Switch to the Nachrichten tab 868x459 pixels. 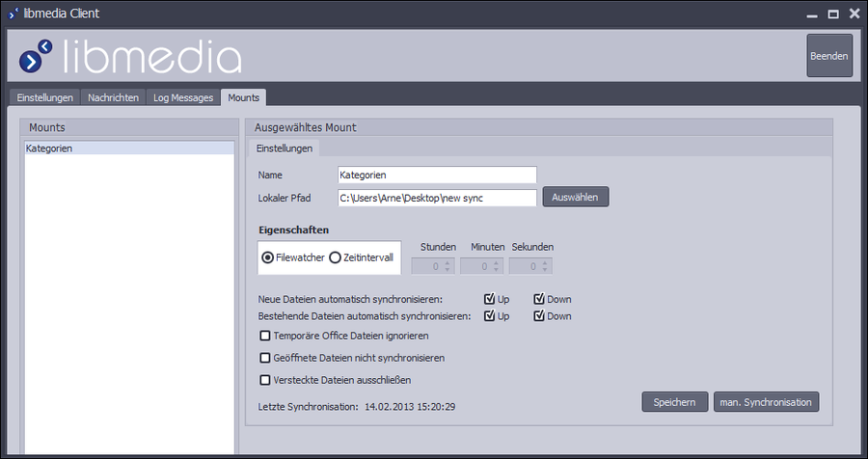(114, 97)
